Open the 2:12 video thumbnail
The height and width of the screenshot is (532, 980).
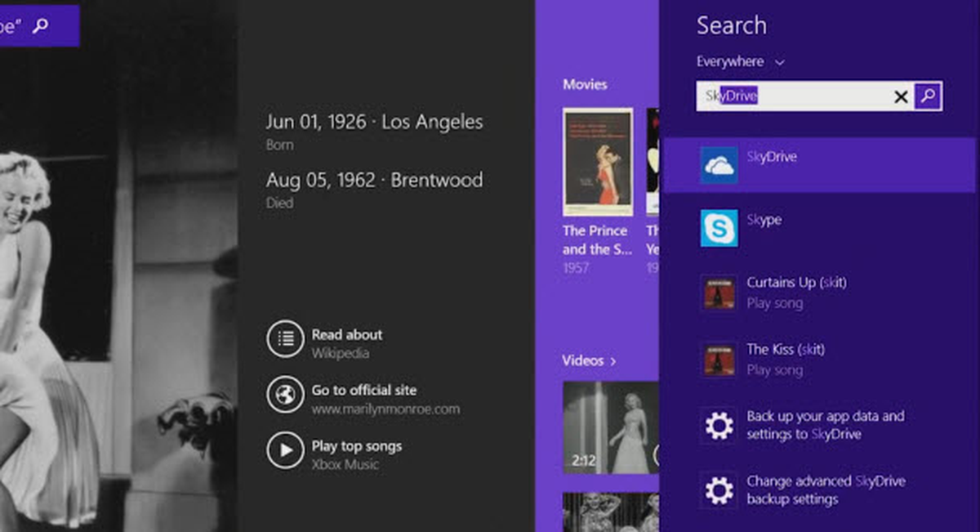point(611,427)
